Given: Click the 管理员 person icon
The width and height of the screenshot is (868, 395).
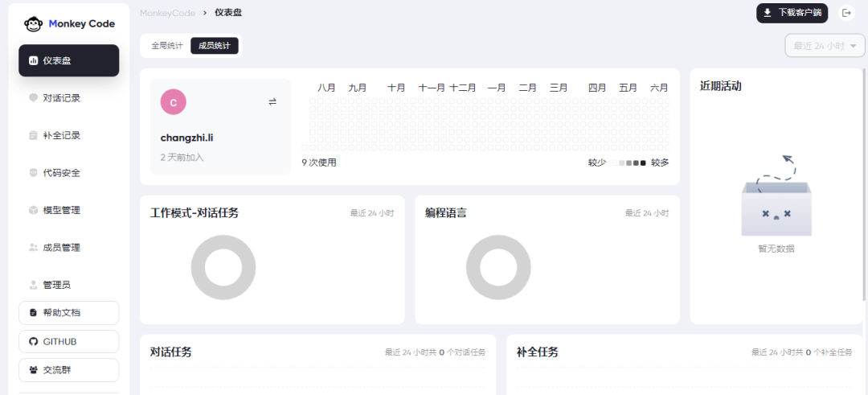Looking at the screenshot, I should [33, 285].
